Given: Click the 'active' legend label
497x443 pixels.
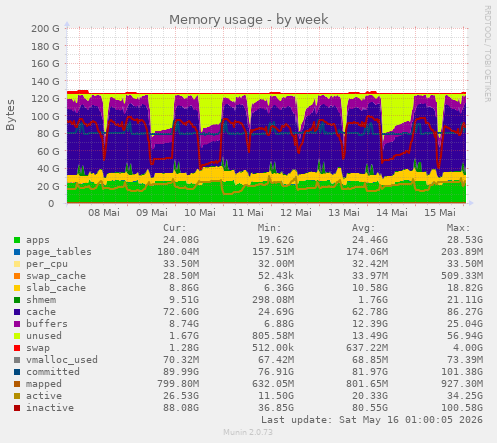Looking at the screenshot, I should [44, 396].
